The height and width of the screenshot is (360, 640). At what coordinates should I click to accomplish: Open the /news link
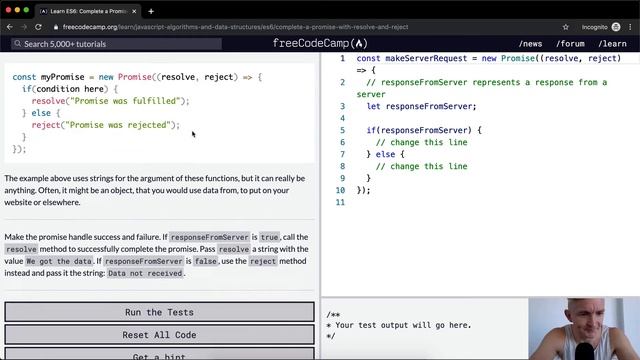(530, 44)
